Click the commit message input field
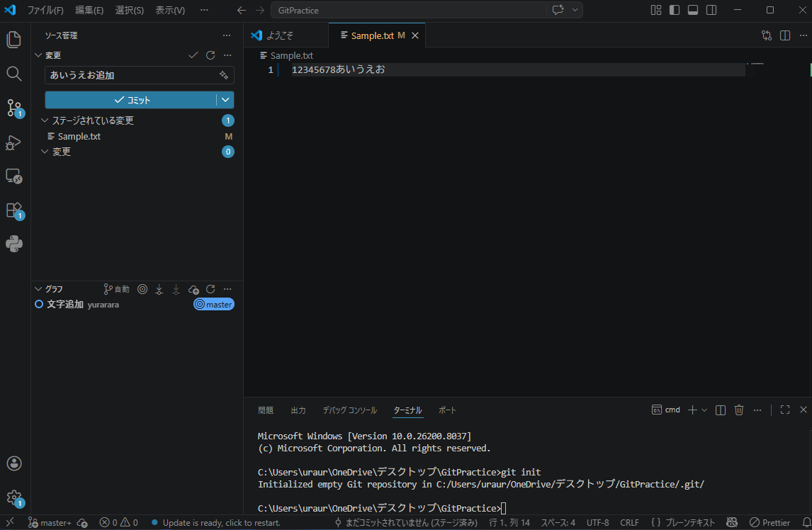 pos(131,75)
